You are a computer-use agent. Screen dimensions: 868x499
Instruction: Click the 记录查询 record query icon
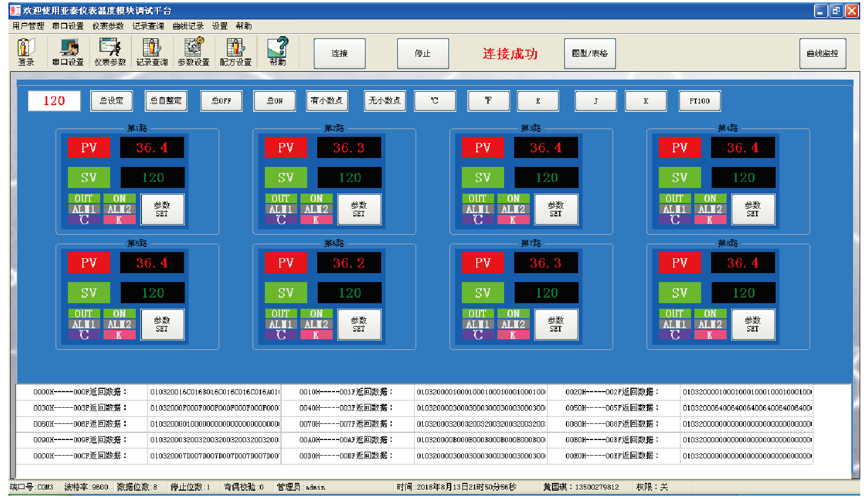pyautogui.click(x=152, y=52)
